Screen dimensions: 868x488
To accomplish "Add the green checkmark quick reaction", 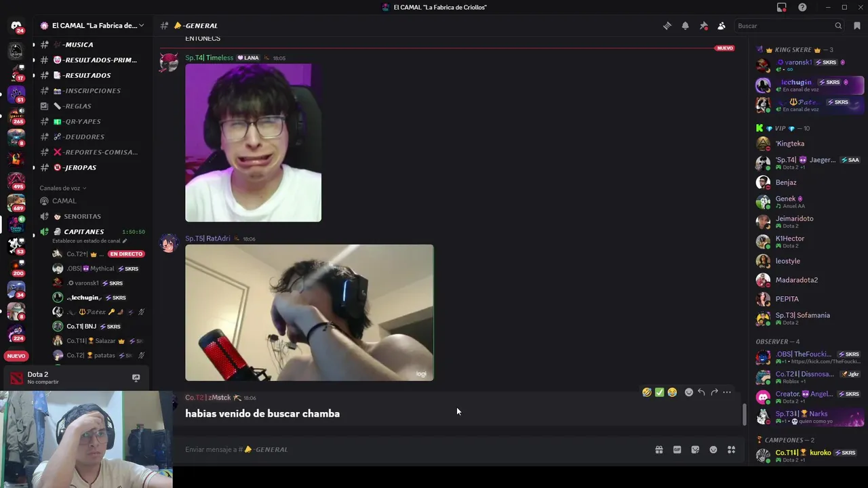I will (659, 392).
